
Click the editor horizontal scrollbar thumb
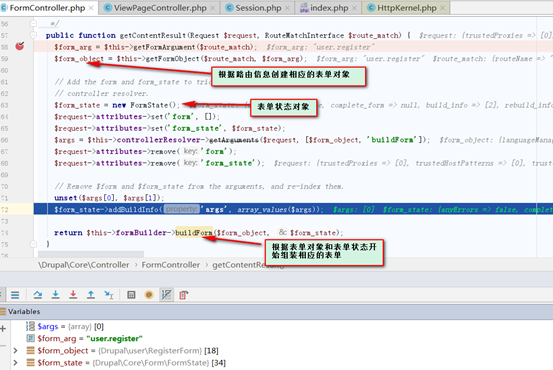pos(91,254)
